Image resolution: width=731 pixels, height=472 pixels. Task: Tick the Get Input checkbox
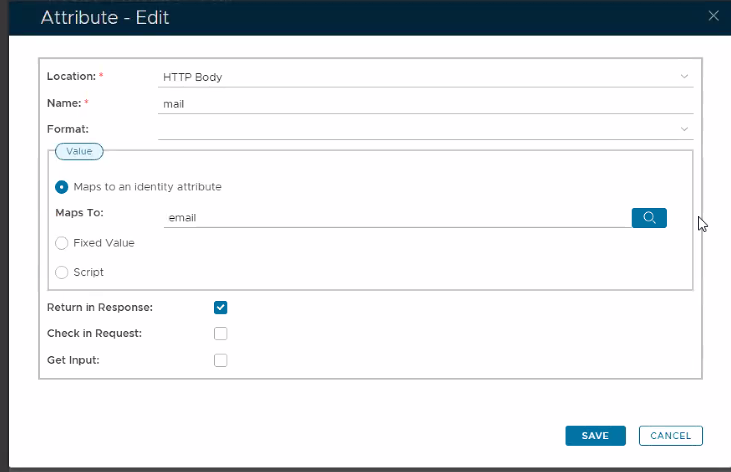(x=221, y=360)
